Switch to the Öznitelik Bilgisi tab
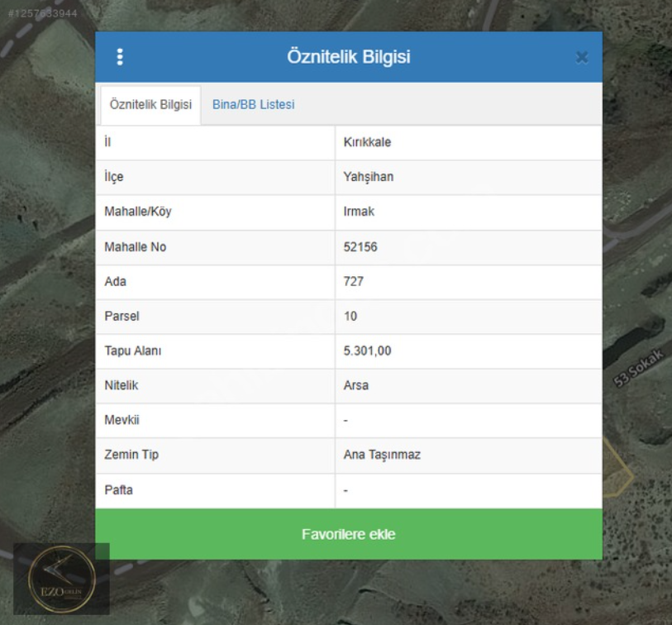 tap(150, 105)
